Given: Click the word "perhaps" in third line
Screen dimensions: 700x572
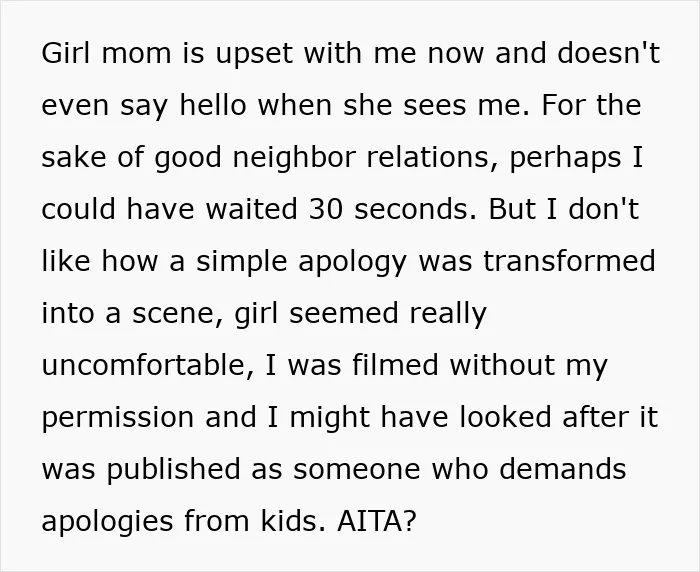Looking at the screenshot, I should click(x=565, y=159).
